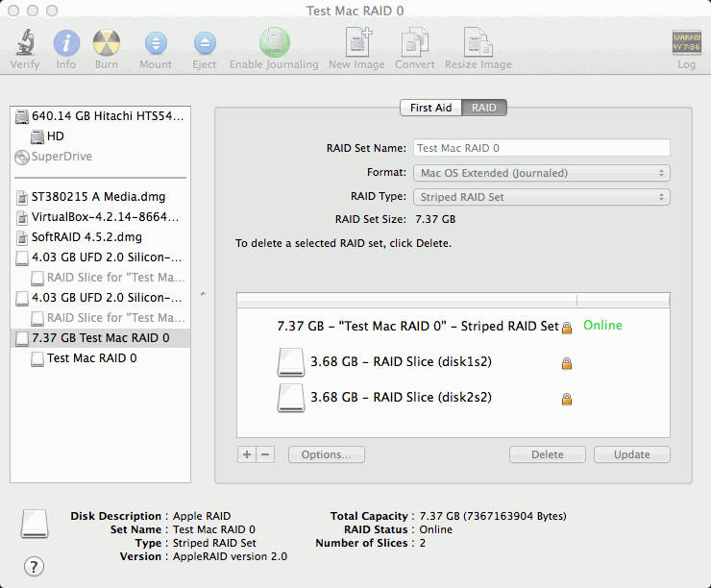Open the Info toolbar icon
The image size is (711, 588).
pos(66,44)
